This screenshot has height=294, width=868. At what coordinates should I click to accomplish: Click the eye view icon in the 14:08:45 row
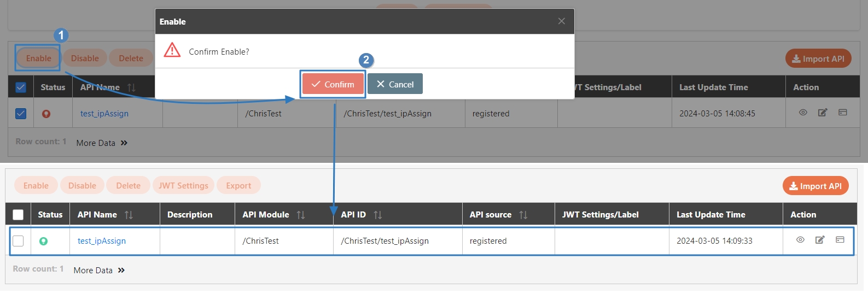[x=803, y=113]
